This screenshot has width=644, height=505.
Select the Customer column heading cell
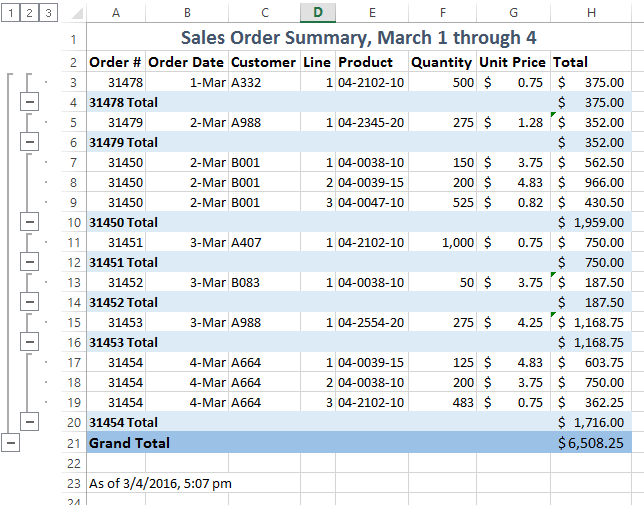pyautogui.click(x=264, y=62)
